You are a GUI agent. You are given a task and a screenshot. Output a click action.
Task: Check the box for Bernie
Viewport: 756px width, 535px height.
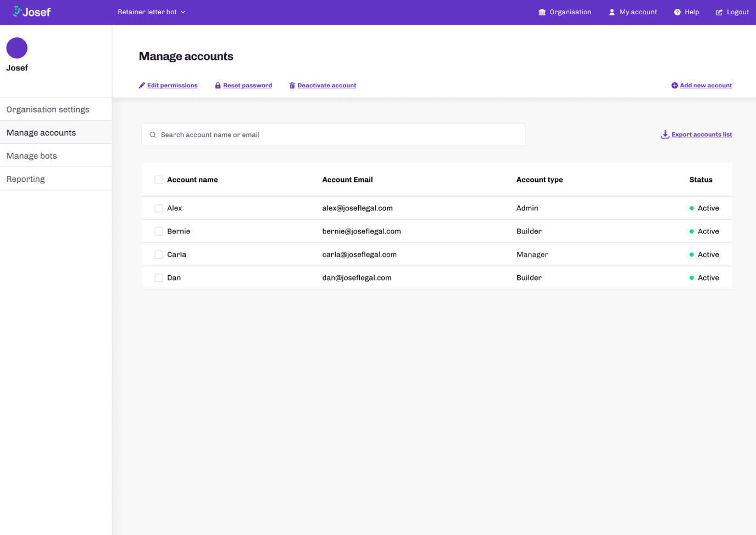click(x=159, y=231)
